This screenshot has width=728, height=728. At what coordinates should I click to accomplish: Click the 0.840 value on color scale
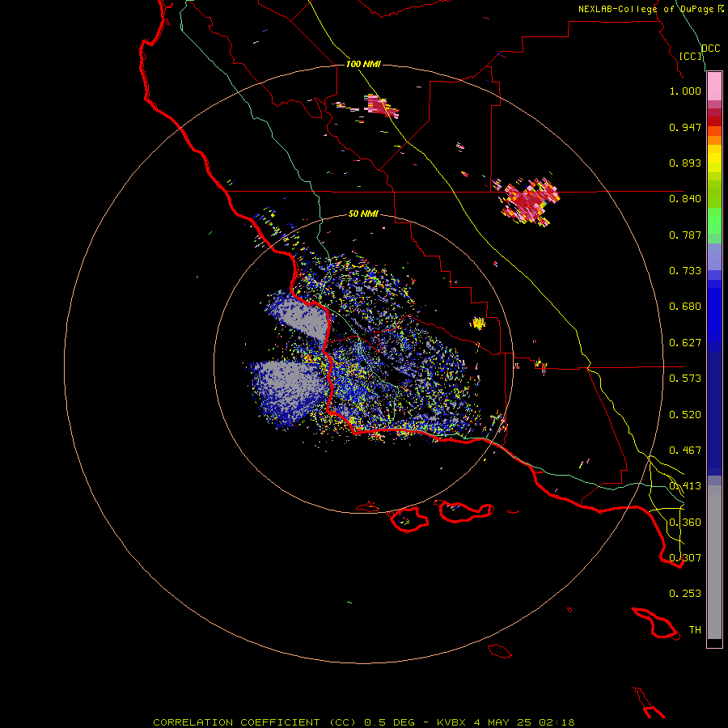point(685,199)
